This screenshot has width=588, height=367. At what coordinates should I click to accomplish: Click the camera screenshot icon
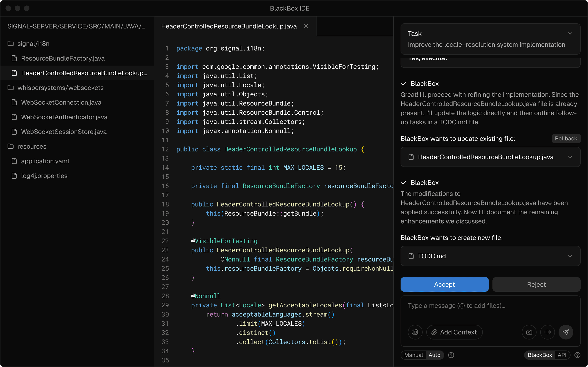pos(529,332)
